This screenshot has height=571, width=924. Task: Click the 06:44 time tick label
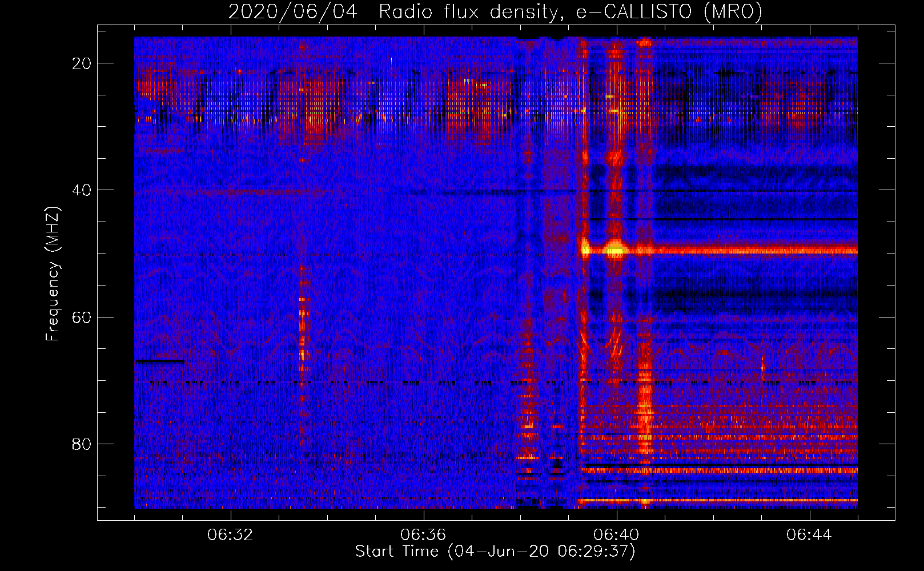click(x=809, y=535)
